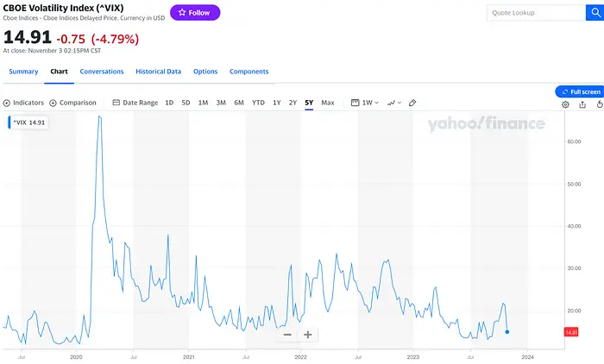Image resolution: width=604 pixels, height=364 pixels.
Task: Open the Historical Data tab
Action: [x=158, y=72]
